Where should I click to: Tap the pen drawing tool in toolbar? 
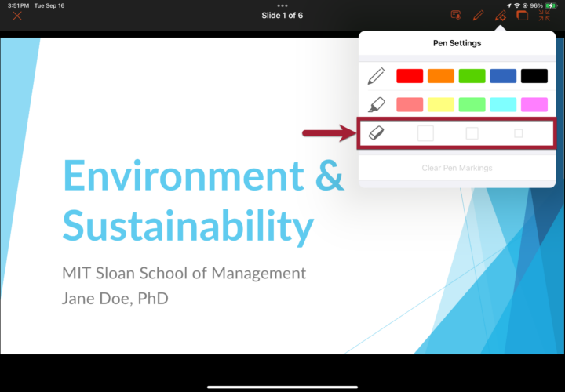click(478, 16)
